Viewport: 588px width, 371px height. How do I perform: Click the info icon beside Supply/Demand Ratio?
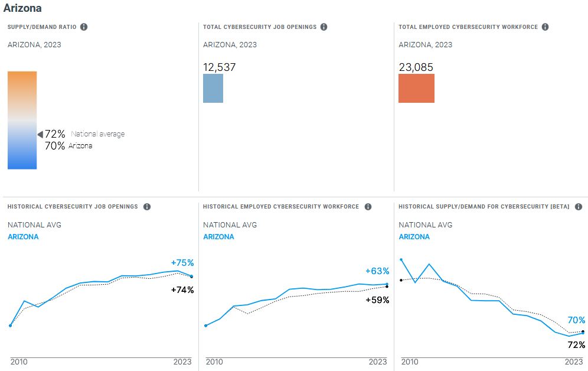(84, 27)
